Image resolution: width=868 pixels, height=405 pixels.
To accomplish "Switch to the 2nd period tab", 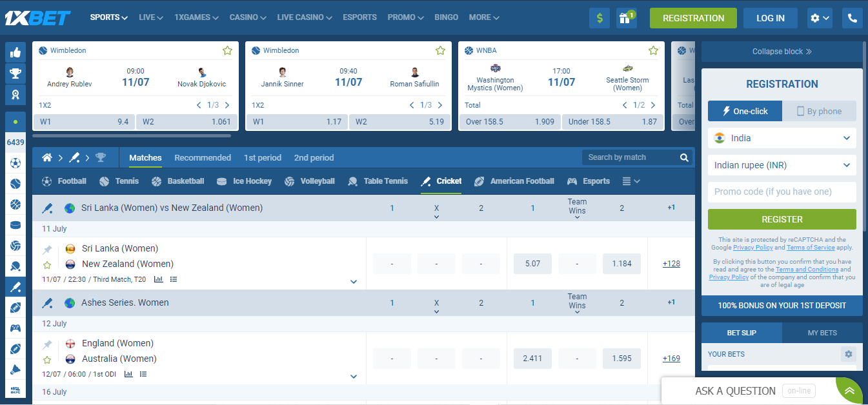I will [314, 157].
